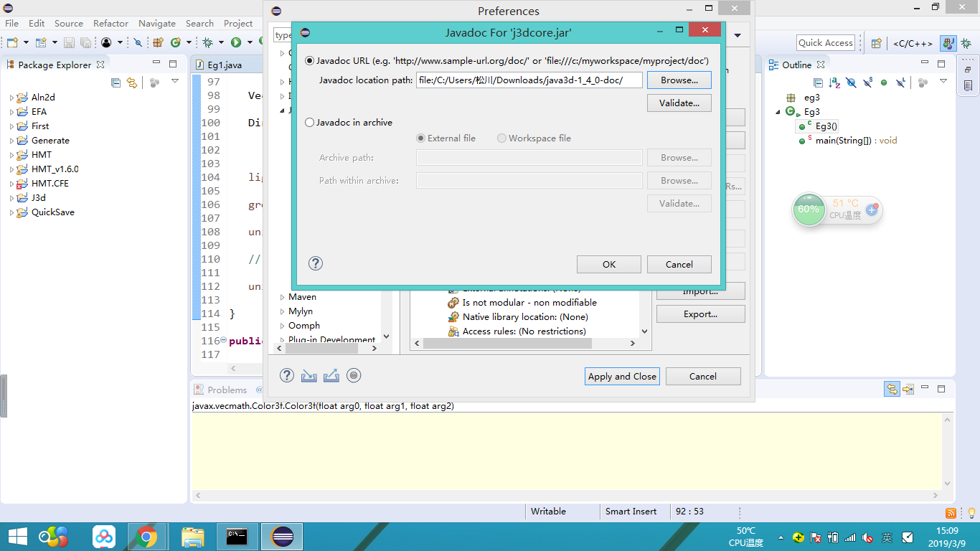
Task: Click the Apply and Close button
Action: pyautogui.click(x=621, y=376)
